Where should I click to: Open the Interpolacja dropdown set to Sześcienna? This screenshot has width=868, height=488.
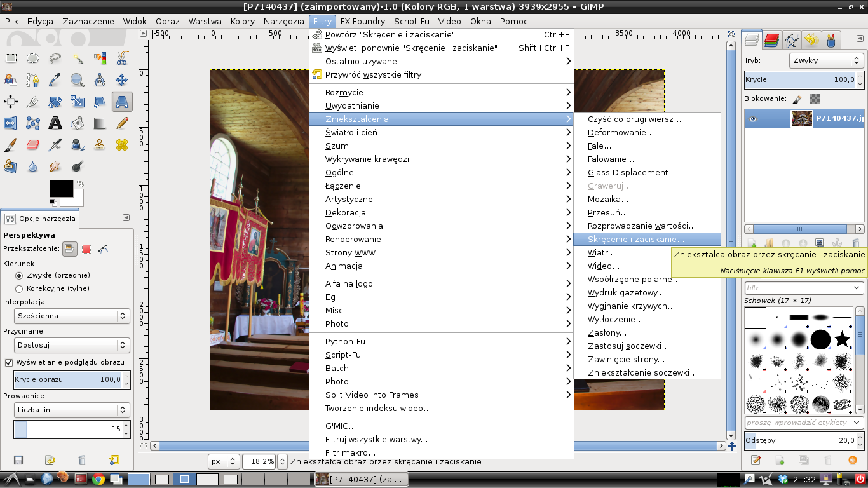coord(71,316)
